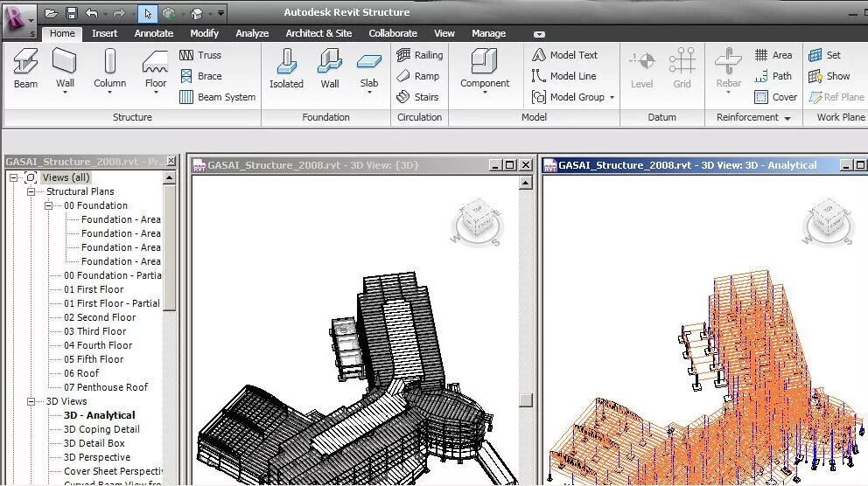
Task: Choose Area reinforcement tool
Action: pos(773,55)
